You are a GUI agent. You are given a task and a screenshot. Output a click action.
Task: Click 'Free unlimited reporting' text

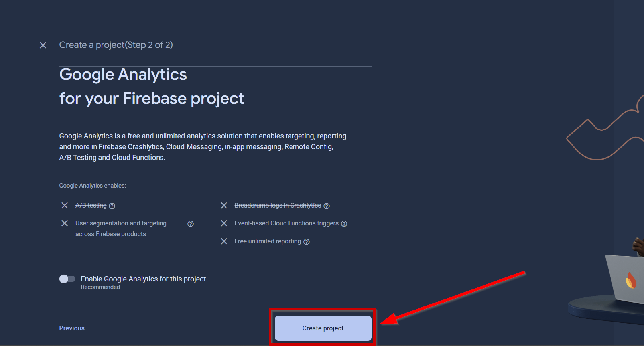[x=268, y=241]
